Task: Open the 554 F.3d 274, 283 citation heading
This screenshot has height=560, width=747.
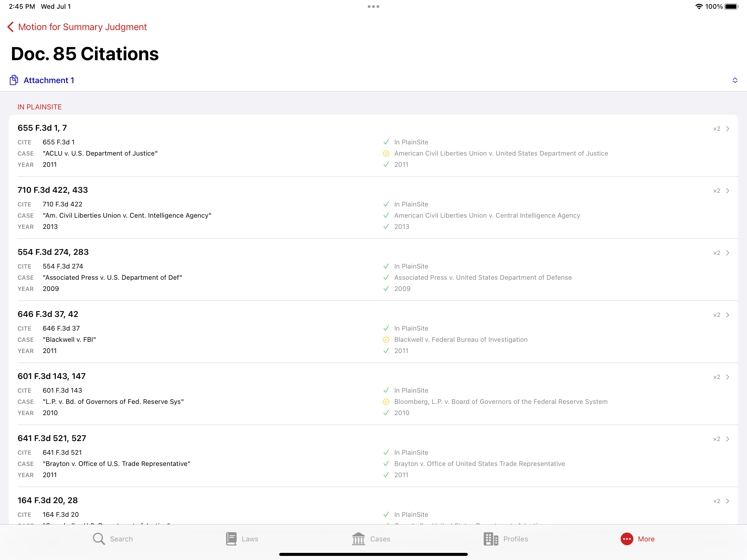Action: [53, 252]
